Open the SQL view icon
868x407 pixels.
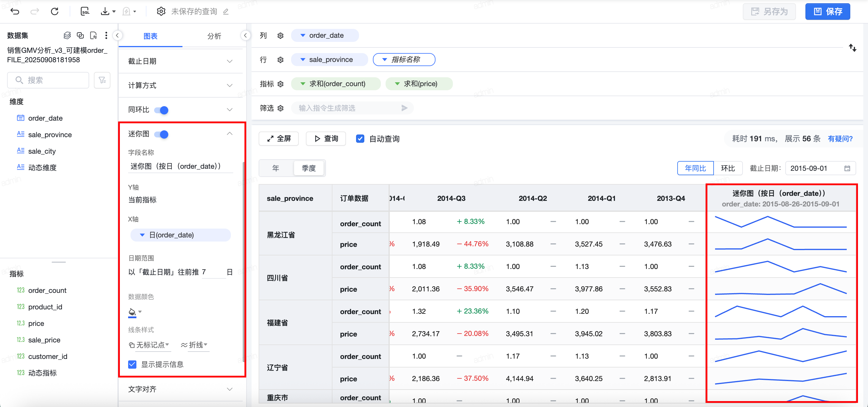pos(85,12)
